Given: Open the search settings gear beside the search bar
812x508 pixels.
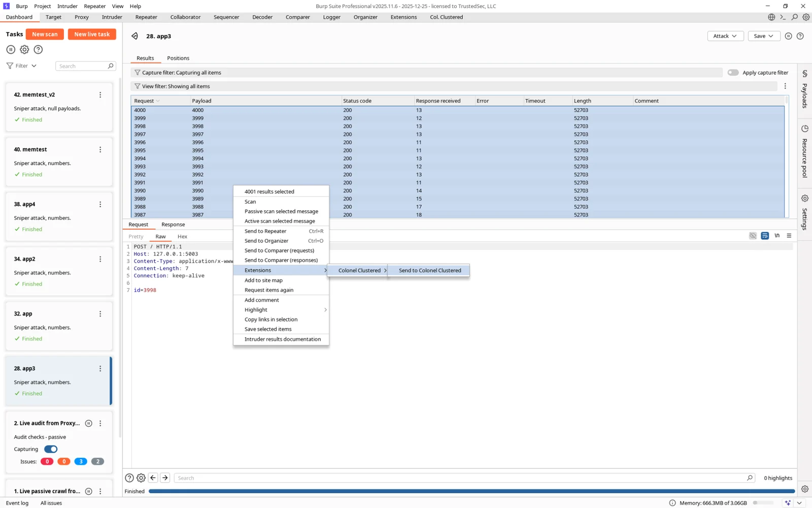Looking at the screenshot, I should click(x=141, y=478).
